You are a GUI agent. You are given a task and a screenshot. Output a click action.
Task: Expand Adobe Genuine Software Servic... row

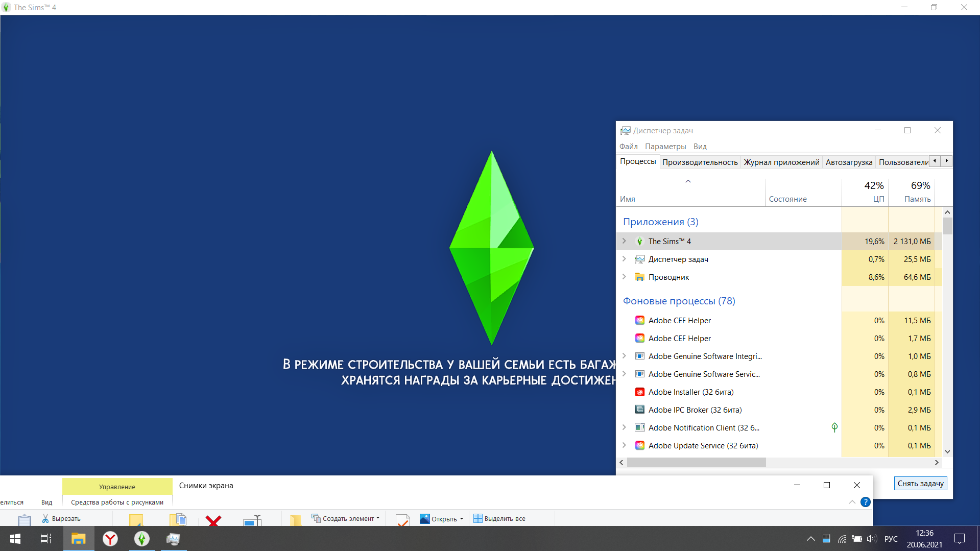[624, 374]
